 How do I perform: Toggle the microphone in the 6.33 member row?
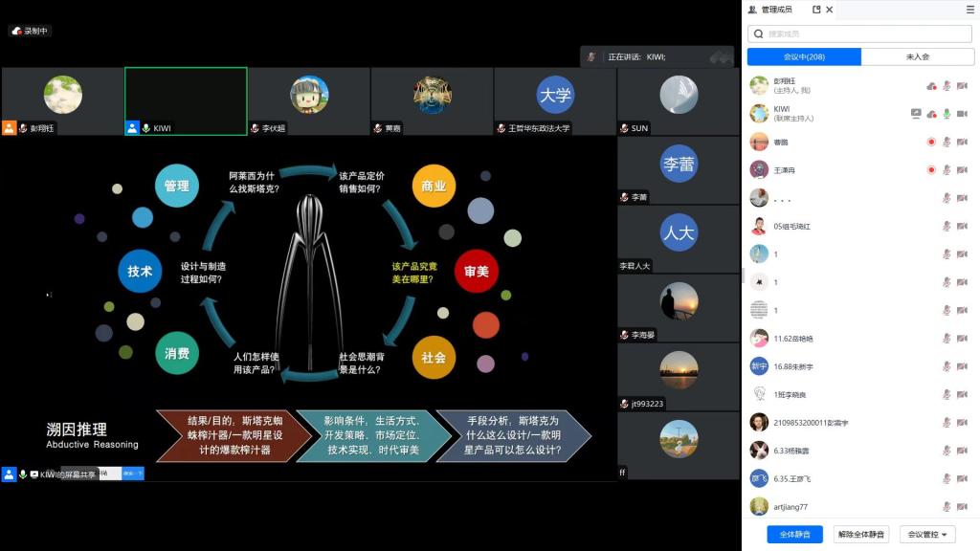[947, 452]
